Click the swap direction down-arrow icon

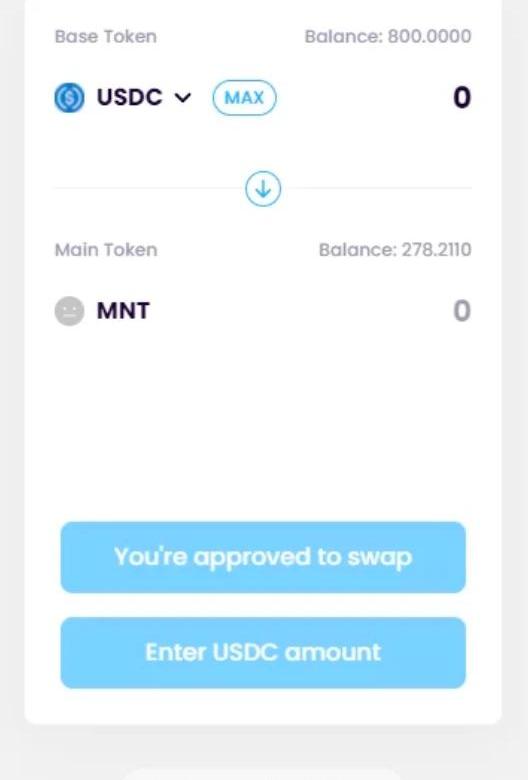pyautogui.click(x=263, y=189)
